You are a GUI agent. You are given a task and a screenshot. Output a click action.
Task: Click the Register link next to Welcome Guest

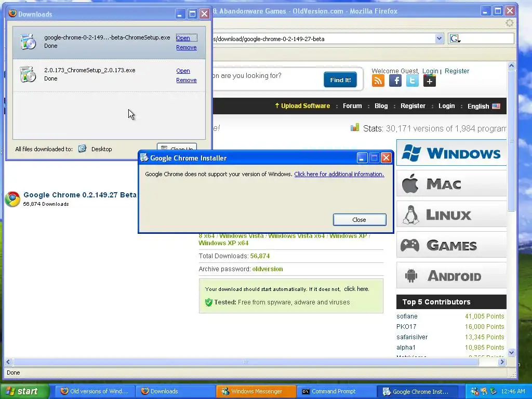coord(457,71)
